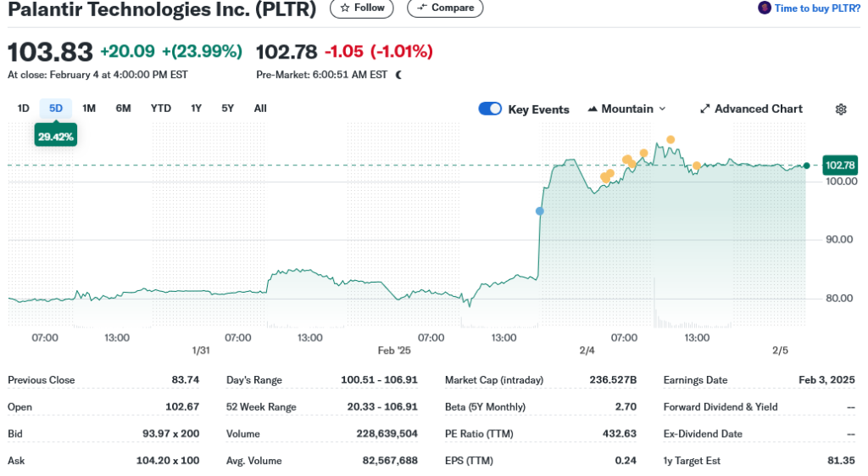Click the Advanced Chart expand icon
Screen dimensions: 868x476
[x=704, y=109]
